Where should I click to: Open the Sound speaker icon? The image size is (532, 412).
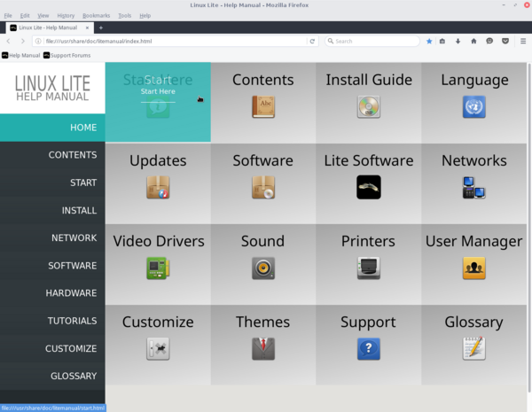click(263, 268)
